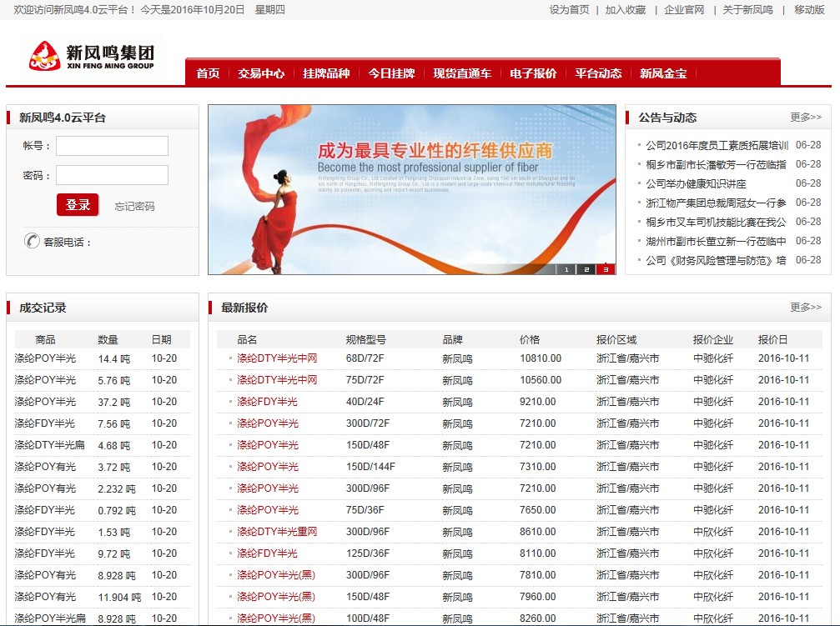Click the 14.4 吨 transaction quantity
The width and height of the screenshot is (840, 626).
(113, 358)
